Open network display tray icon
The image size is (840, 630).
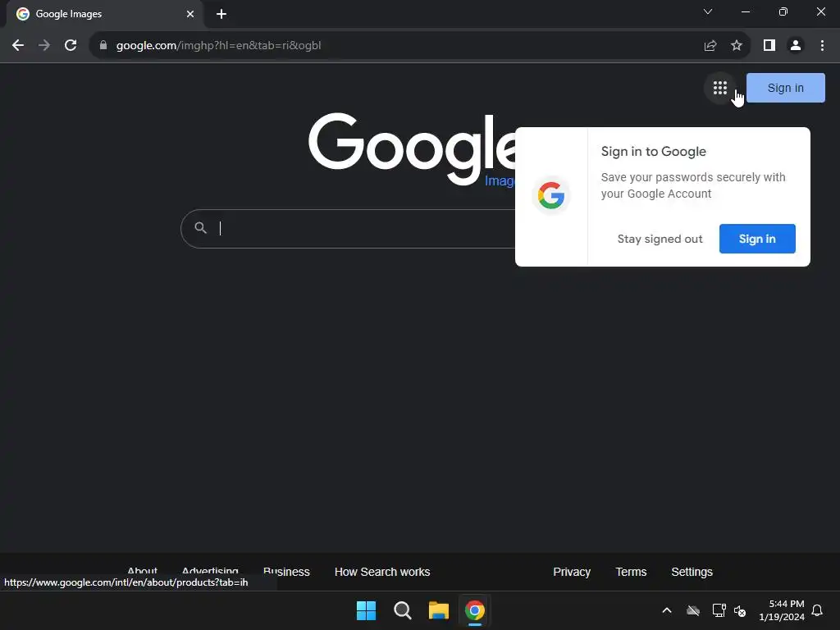coord(719,610)
